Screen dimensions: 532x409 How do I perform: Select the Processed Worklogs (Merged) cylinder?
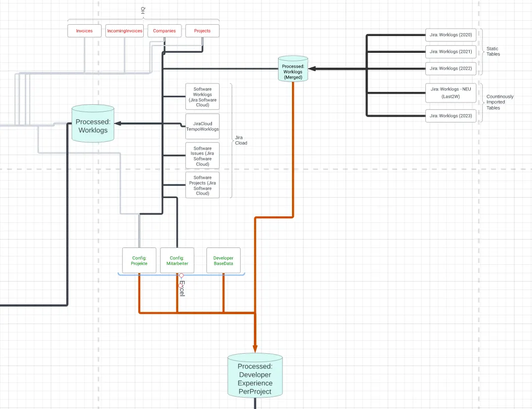click(293, 69)
